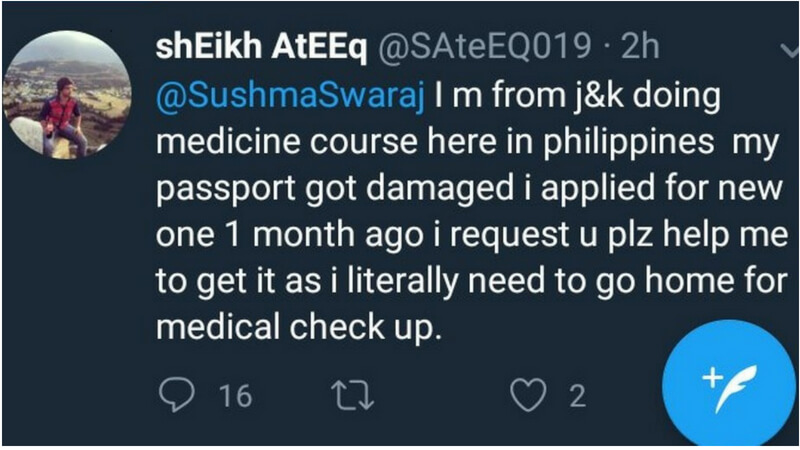Viewport: 800px width, 450px height.
Task: Expand the tweet options chevron
Action: pyautogui.click(x=788, y=50)
